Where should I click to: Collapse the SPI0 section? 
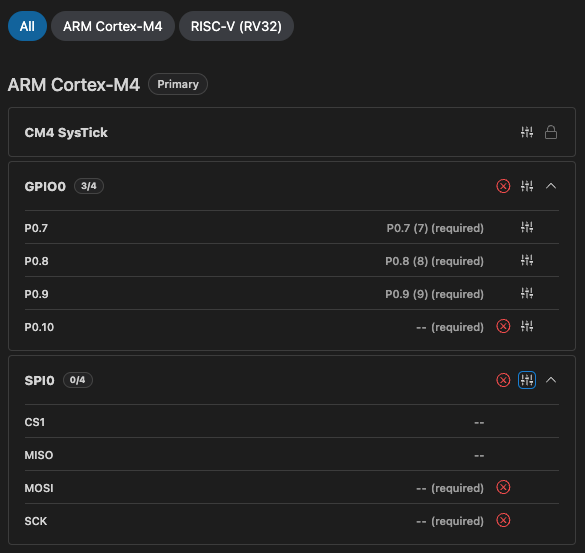(x=551, y=380)
